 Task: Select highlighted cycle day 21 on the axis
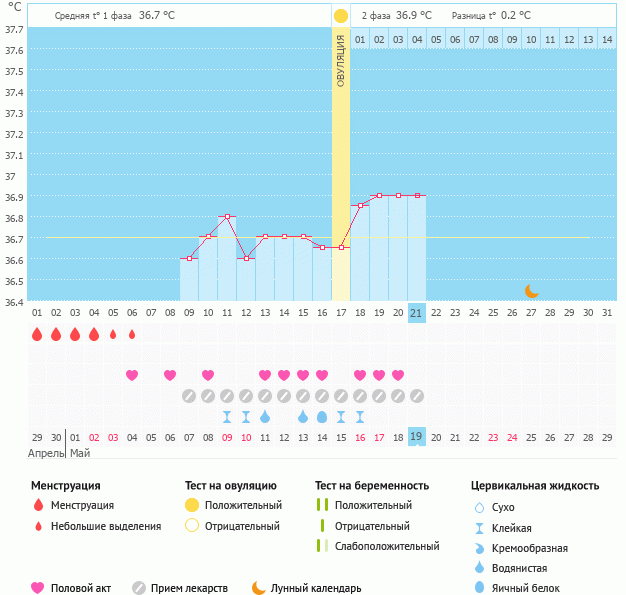tap(417, 313)
